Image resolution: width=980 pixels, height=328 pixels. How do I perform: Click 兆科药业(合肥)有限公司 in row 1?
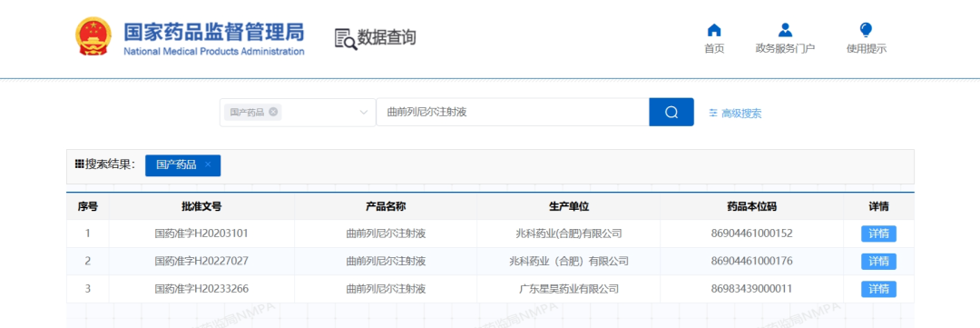[569, 234]
